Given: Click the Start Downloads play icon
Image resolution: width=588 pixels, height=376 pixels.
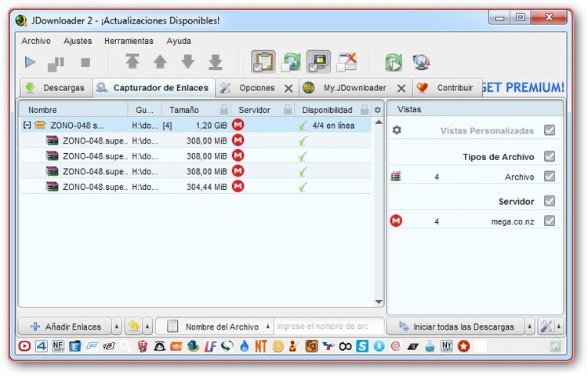Looking at the screenshot, I should click(30, 62).
